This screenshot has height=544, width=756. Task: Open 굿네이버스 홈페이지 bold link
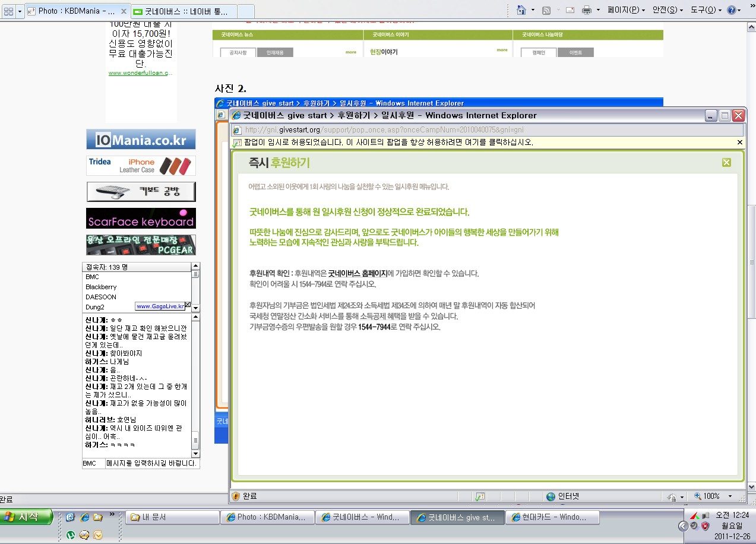click(358, 274)
